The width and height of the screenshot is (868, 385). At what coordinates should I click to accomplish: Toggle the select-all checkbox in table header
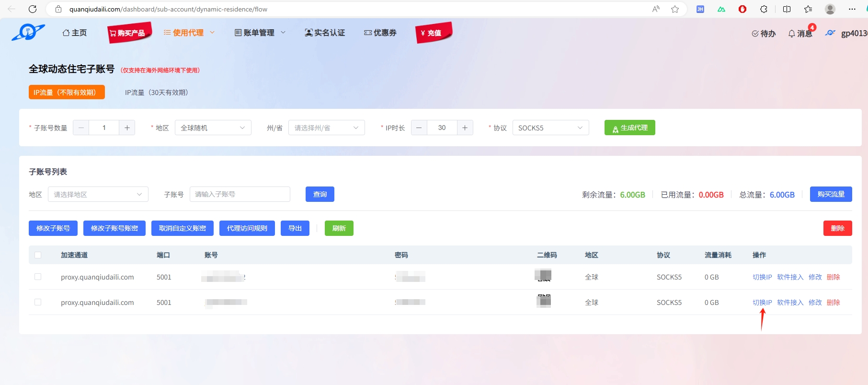click(x=38, y=255)
